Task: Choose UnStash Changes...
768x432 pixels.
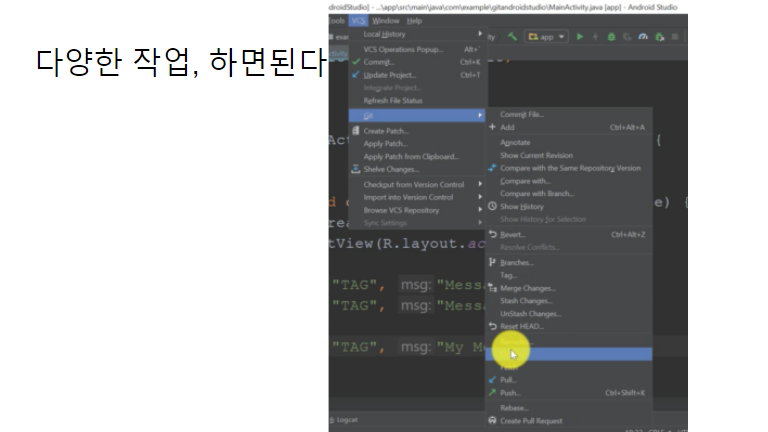Action: [x=569, y=313]
